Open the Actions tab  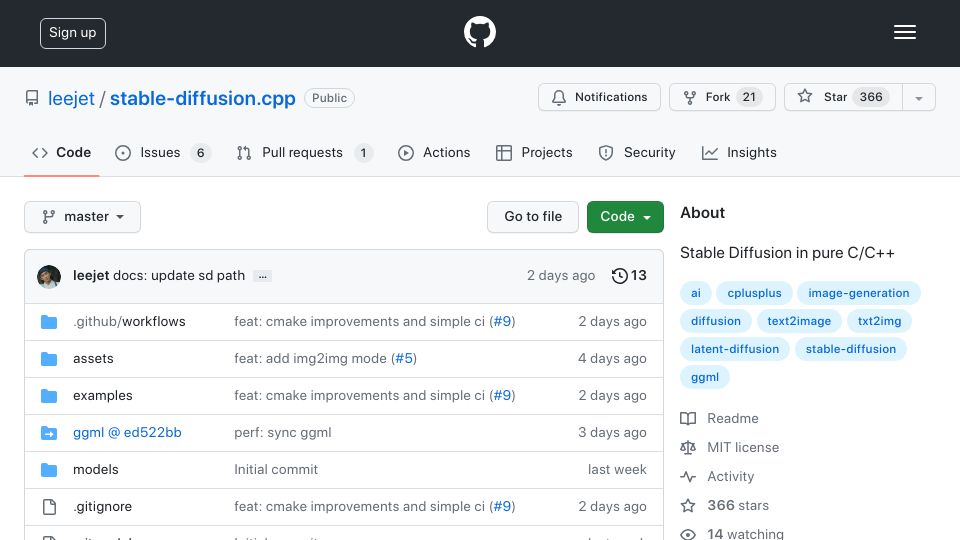coord(434,152)
